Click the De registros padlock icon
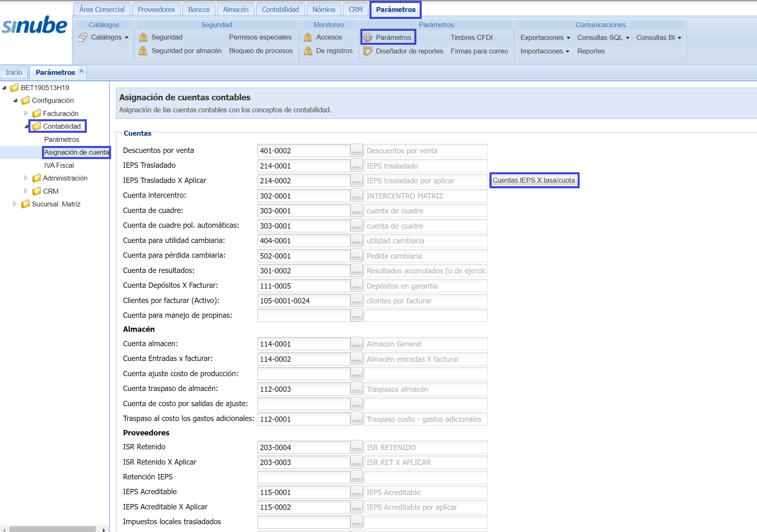 tap(308, 51)
